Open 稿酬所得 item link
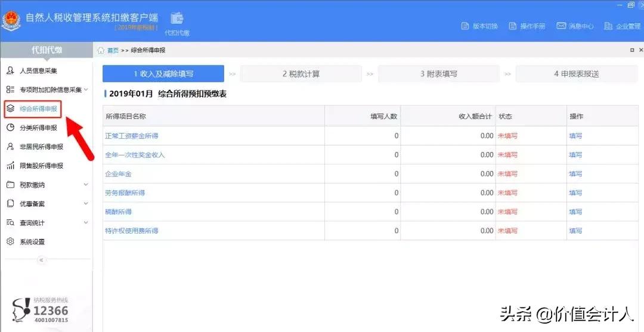Image resolution: width=644 pixels, height=332 pixels. (118, 212)
